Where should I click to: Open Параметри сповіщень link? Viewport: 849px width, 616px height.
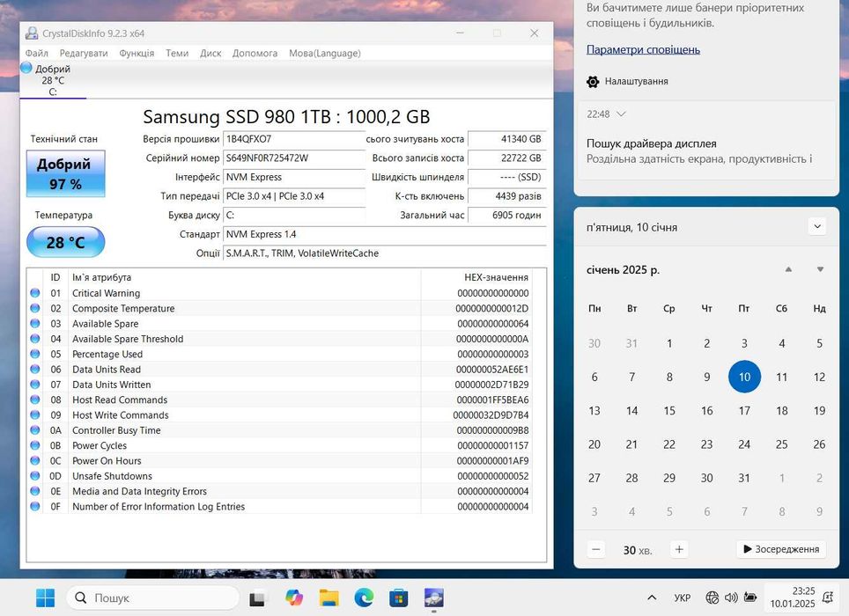[643, 50]
